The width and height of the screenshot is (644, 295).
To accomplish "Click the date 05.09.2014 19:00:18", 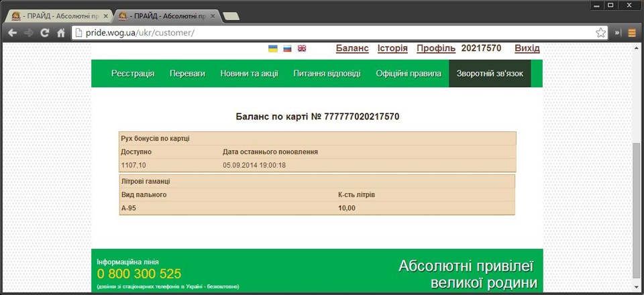I will (x=254, y=166).
